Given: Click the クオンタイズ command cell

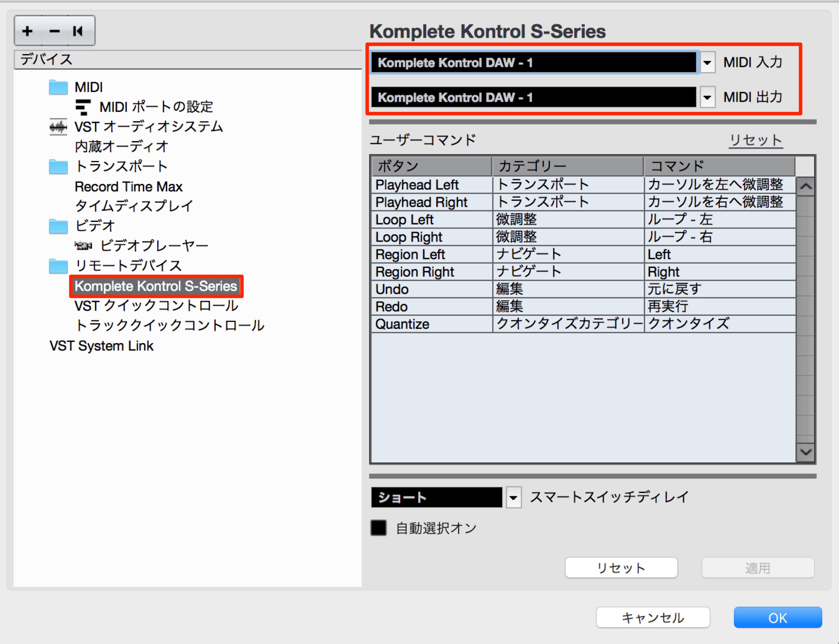Looking at the screenshot, I should [720, 324].
